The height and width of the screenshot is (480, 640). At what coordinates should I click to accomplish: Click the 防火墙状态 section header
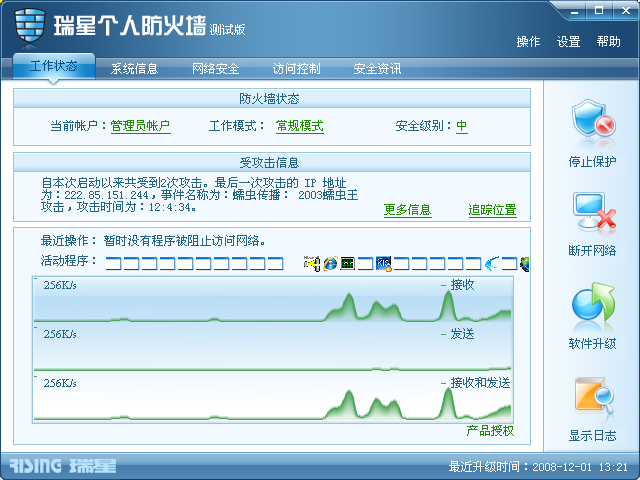(272, 98)
